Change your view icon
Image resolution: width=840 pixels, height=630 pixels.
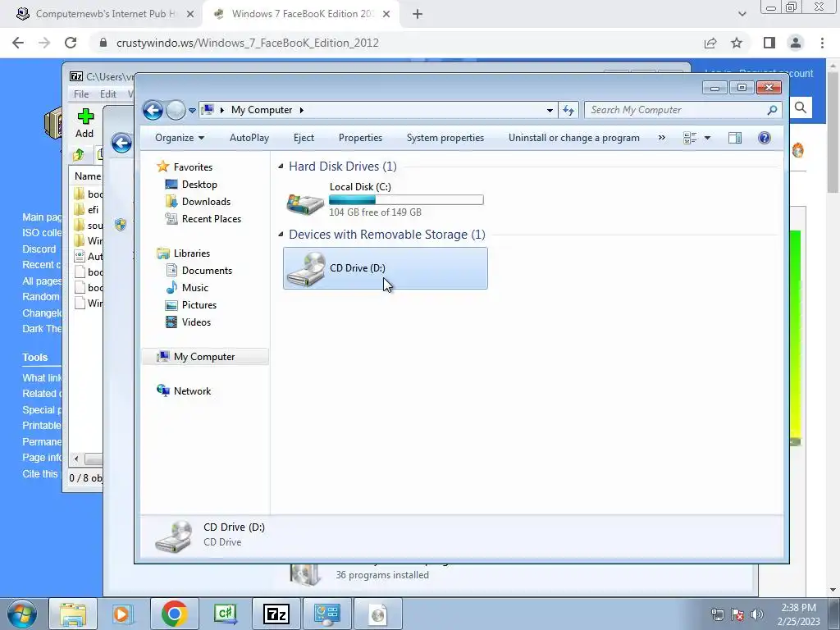[x=690, y=138]
